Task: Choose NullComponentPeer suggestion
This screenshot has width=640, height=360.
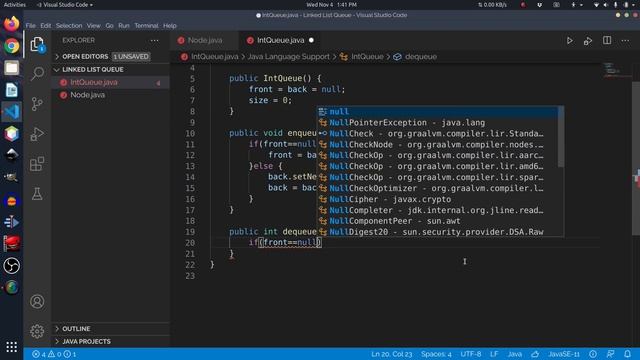Action: click(x=438, y=221)
